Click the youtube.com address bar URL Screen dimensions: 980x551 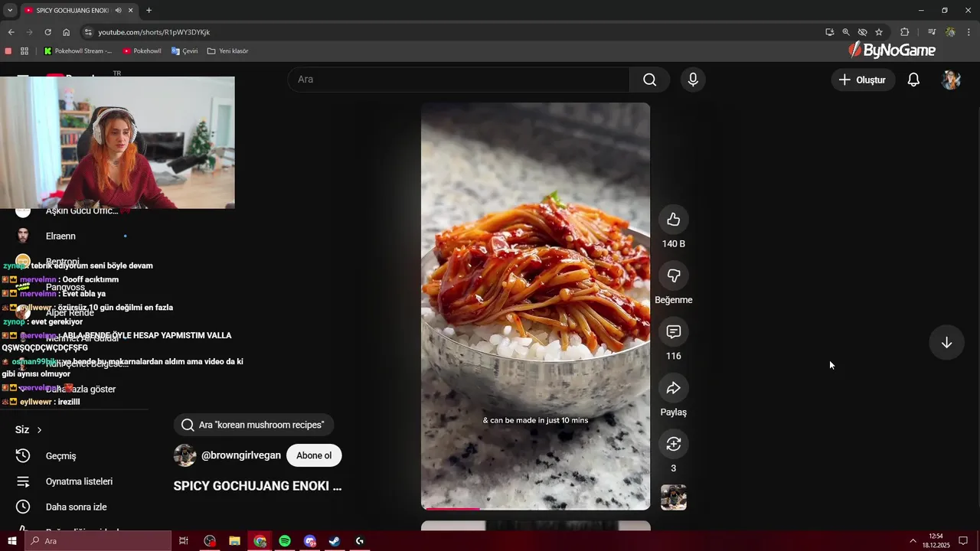pos(154,32)
